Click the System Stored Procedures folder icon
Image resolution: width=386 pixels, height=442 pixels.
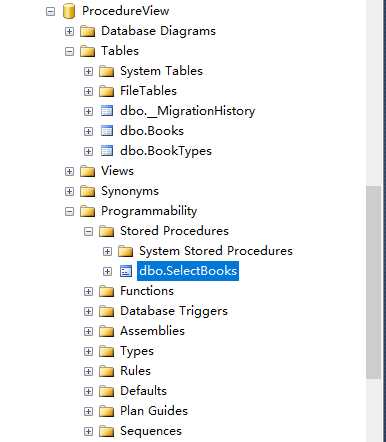[x=126, y=251]
